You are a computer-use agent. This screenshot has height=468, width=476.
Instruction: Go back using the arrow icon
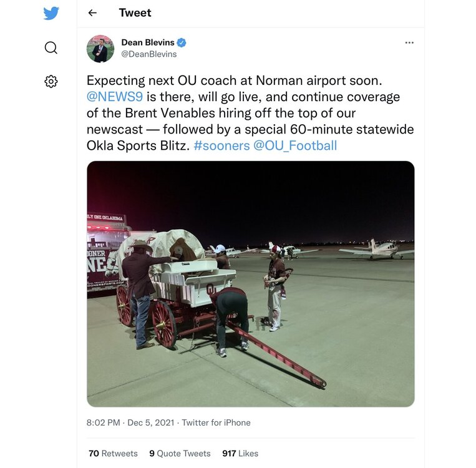(92, 13)
